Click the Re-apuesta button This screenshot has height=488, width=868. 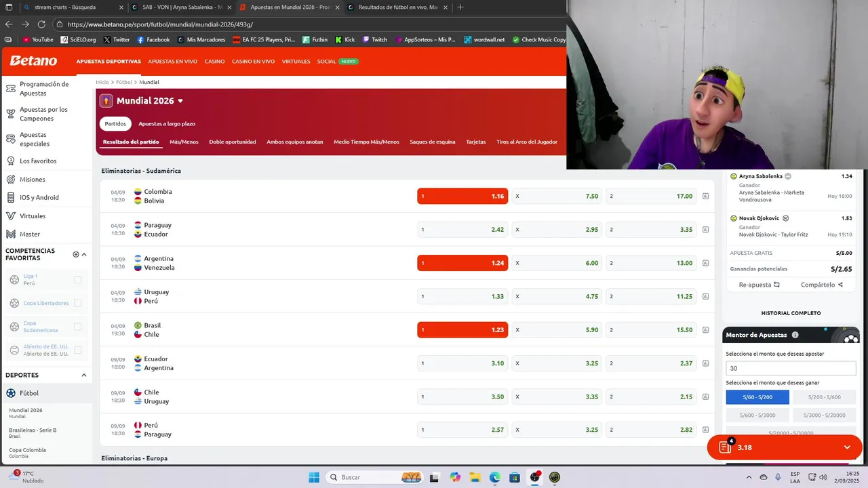point(759,285)
